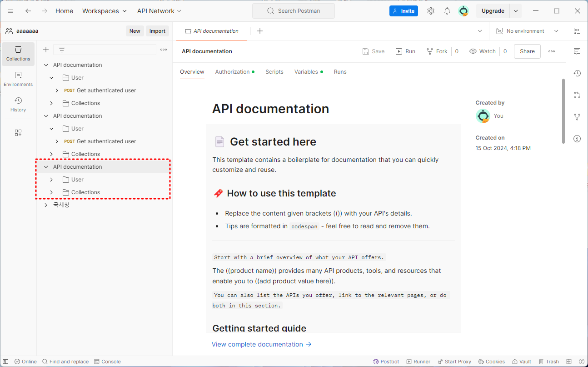The width and height of the screenshot is (588, 367).
Task: Create new collection with plus icon
Action: [46, 50]
